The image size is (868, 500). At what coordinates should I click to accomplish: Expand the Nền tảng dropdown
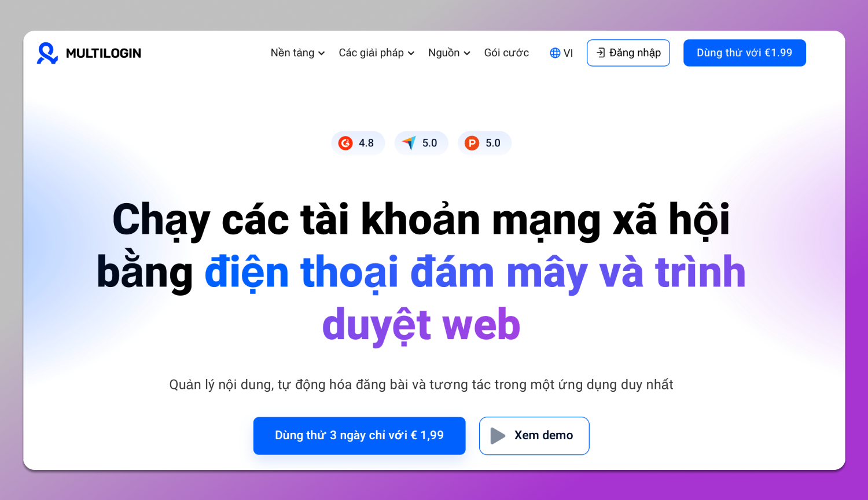pyautogui.click(x=297, y=53)
